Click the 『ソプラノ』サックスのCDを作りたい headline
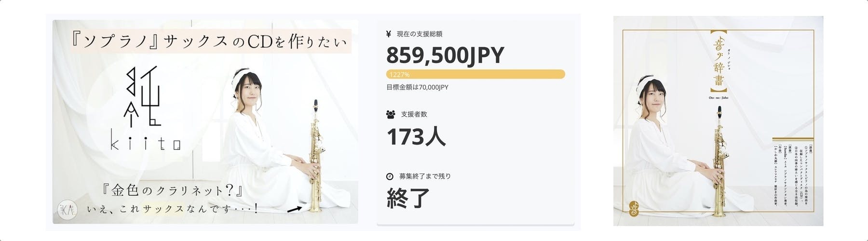The height and width of the screenshot is (241, 868). pos(208,42)
